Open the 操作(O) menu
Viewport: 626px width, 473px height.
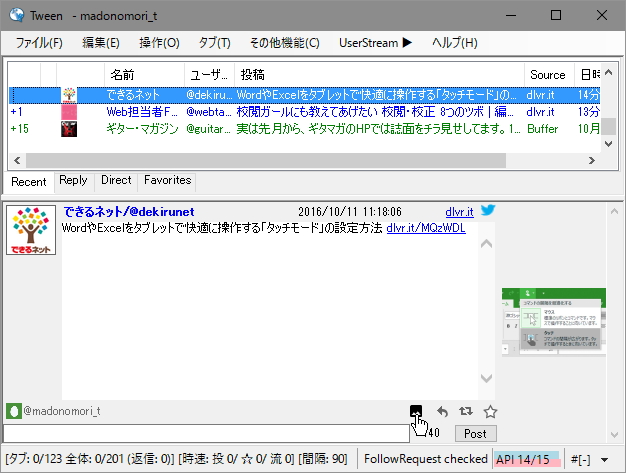point(159,43)
